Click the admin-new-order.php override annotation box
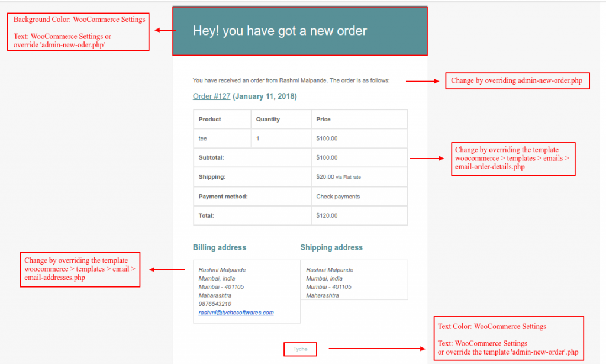Viewport: 606px width, 364px height. (517, 80)
